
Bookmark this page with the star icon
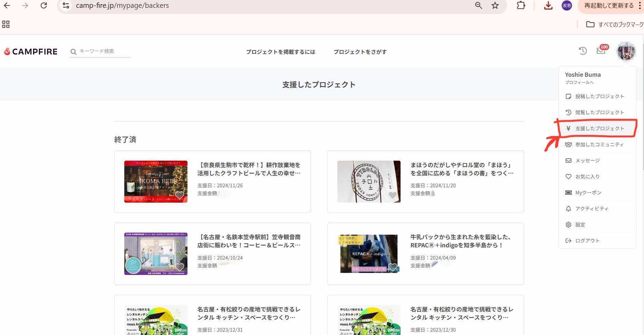[495, 5]
